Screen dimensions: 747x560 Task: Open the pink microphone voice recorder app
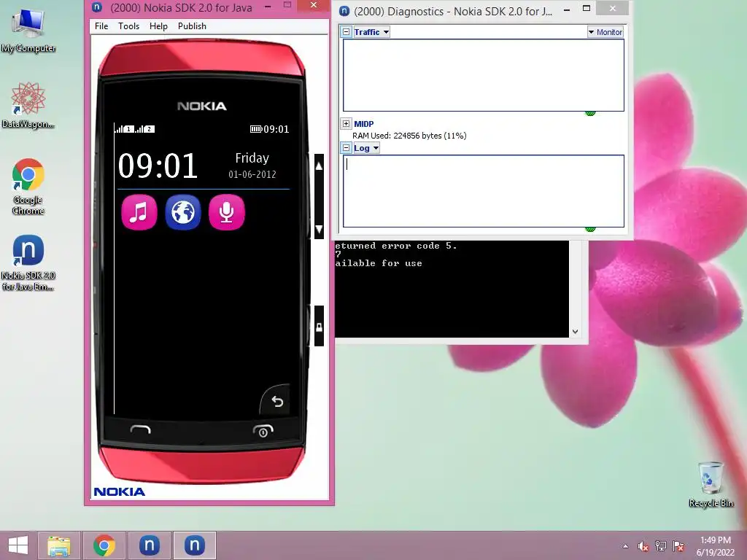(x=227, y=212)
